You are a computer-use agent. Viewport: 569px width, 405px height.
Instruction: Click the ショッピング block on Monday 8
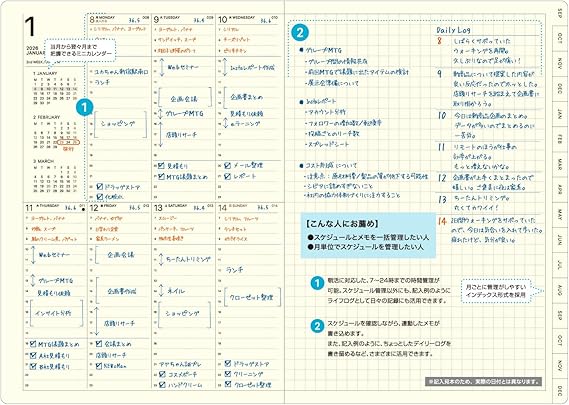120,124
